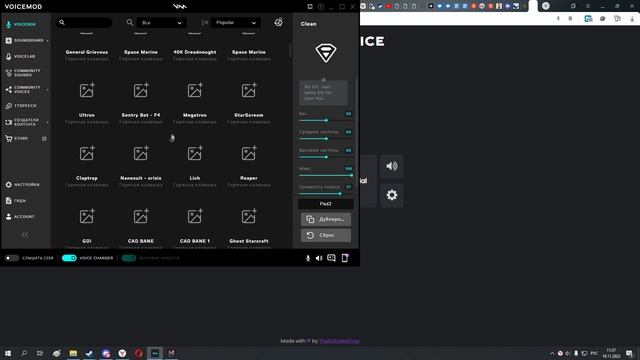Select the Lich voice image icon
The image size is (640, 360).
pos(195,153)
